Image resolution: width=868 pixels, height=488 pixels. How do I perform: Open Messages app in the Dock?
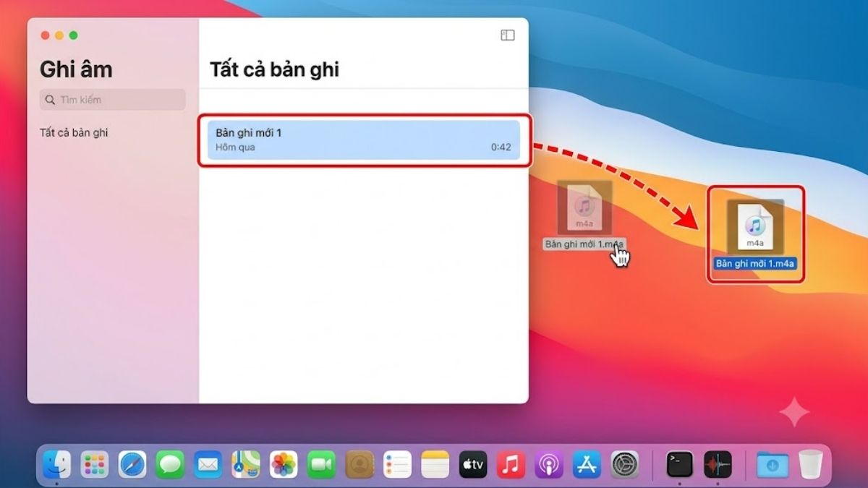tap(170, 464)
